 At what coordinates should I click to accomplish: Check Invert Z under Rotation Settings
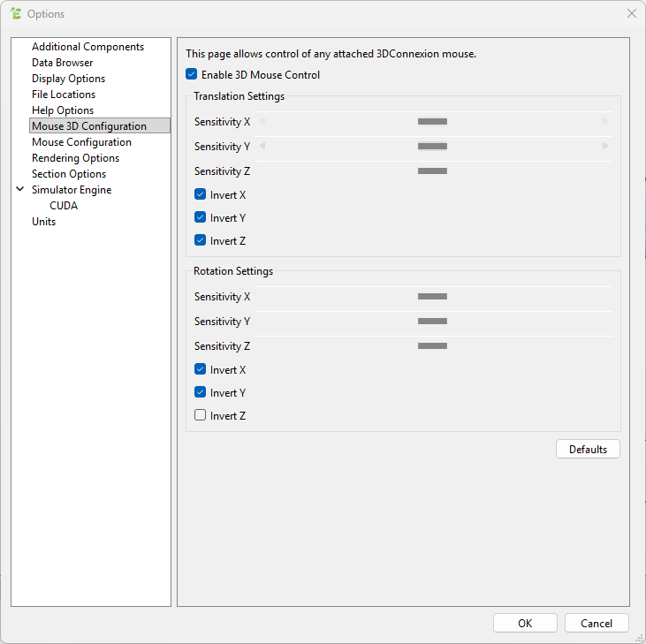tap(201, 415)
